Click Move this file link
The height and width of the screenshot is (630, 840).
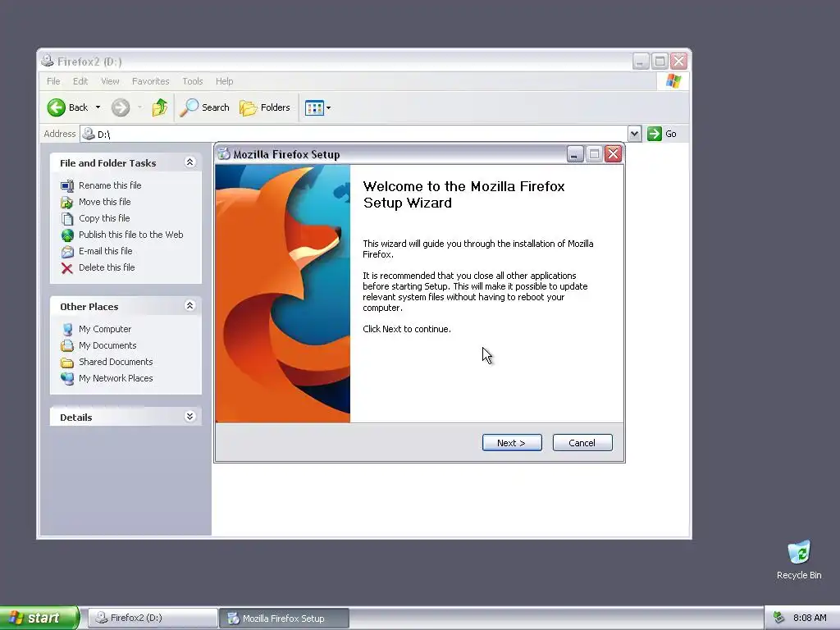pyautogui.click(x=104, y=202)
